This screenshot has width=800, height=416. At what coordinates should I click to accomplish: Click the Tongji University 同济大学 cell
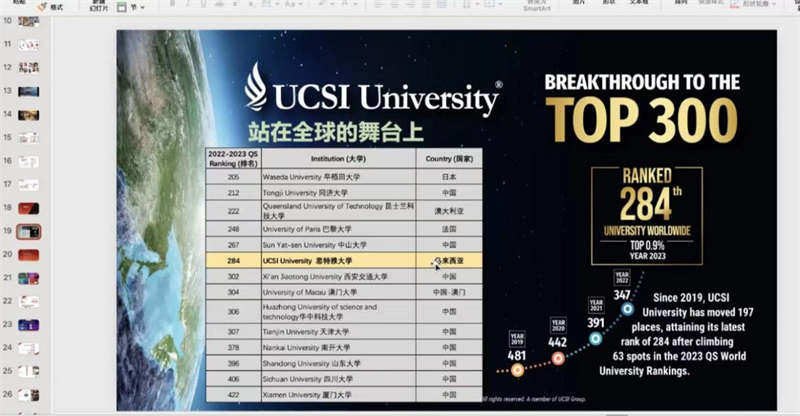click(339, 193)
